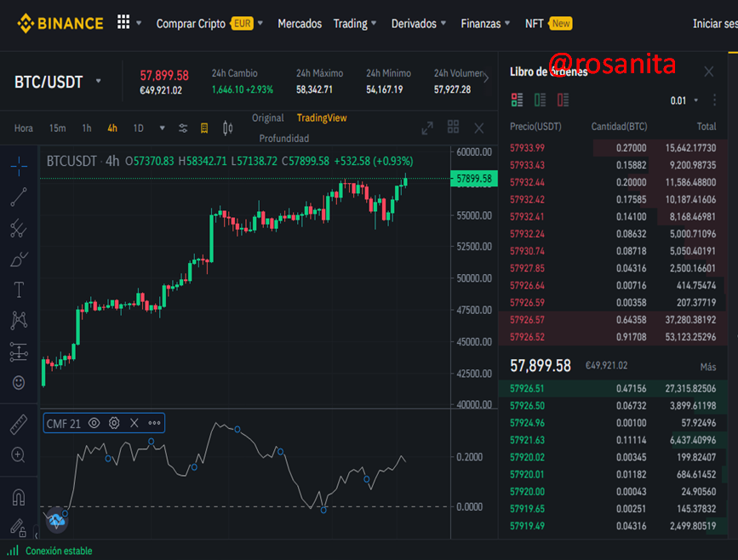Open the Finanzas dropdown menu
The image size is (738, 560).
(485, 24)
